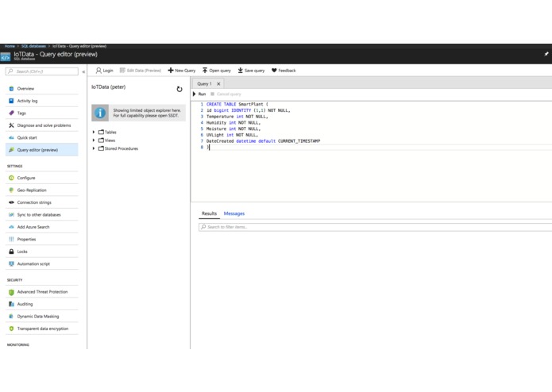The height and width of the screenshot is (392, 552).
Task: Click the IoTData (peter) heading
Action: [x=109, y=86]
